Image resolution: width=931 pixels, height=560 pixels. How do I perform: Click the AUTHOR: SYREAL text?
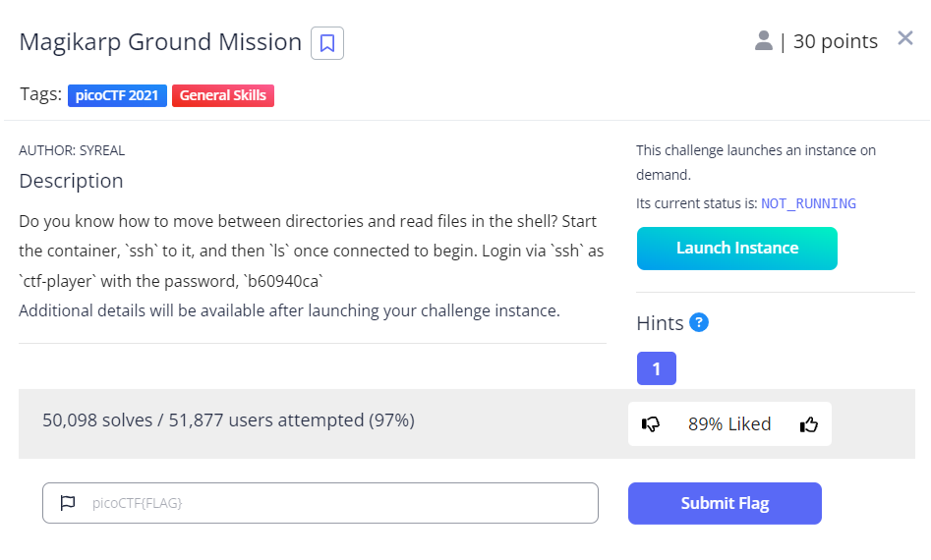coord(72,151)
